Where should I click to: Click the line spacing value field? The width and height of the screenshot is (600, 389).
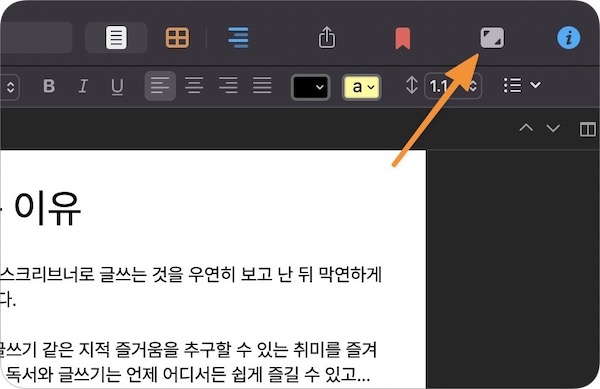click(x=453, y=86)
